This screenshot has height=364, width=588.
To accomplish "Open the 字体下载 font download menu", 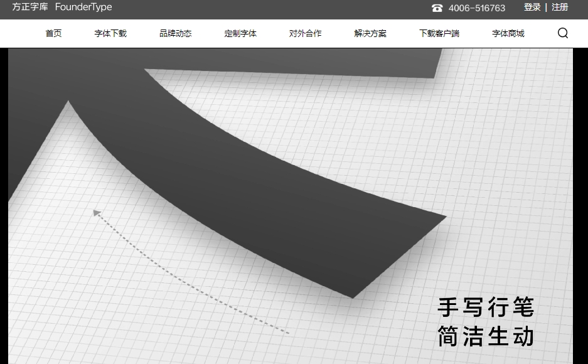I will click(x=110, y=33).
